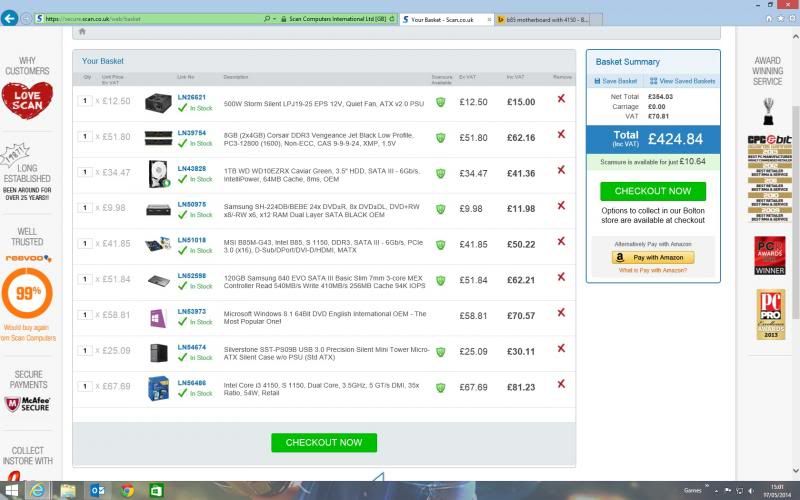Click the McAfee Secure badge
This screenshot has width=800, height=500.
click(27, 404)
